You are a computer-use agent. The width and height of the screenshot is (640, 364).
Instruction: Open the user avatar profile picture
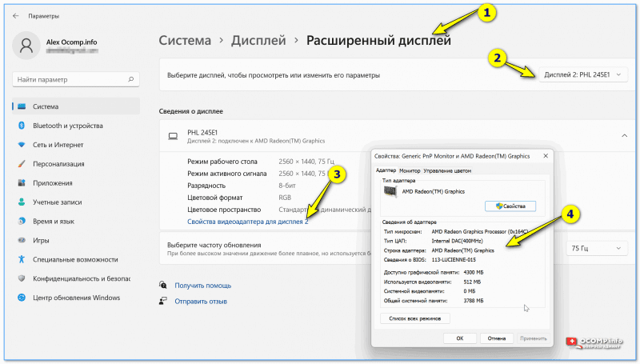26,46
